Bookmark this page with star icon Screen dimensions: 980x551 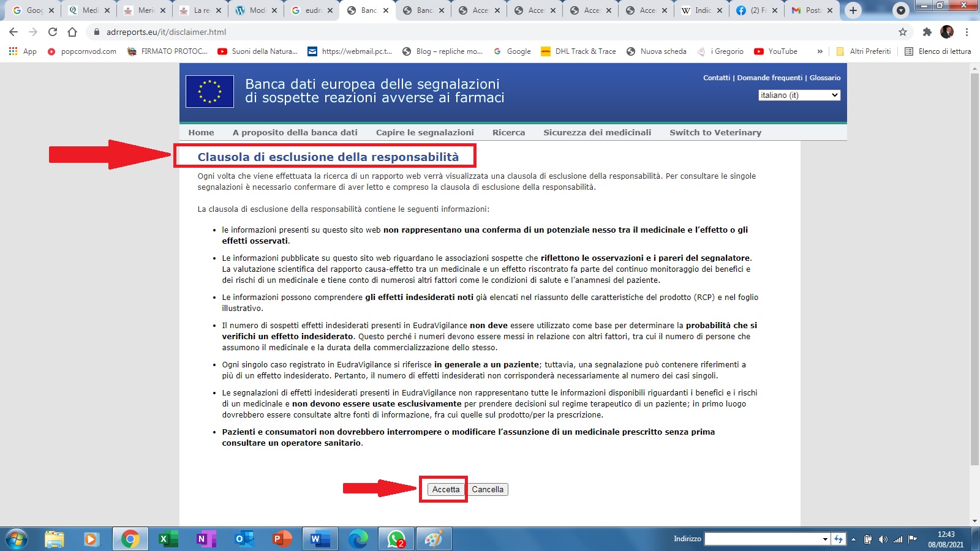click(902, 32)
